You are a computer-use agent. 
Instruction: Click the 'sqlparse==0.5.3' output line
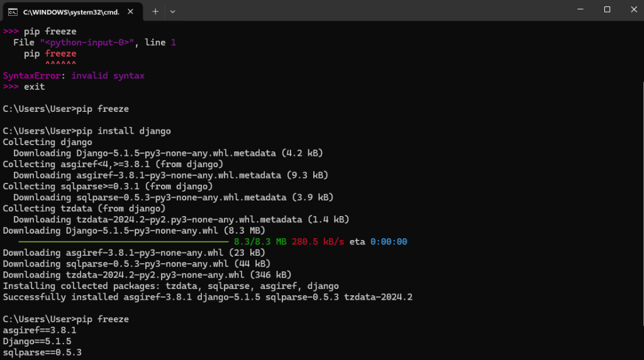click(x=42, y=352)
